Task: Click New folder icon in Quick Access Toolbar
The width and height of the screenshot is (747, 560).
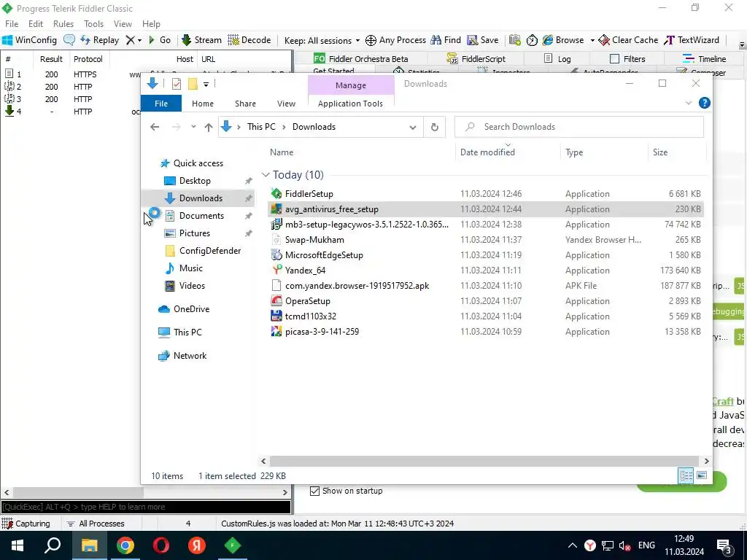Action: pyautogui.click(x=193, y=85)
